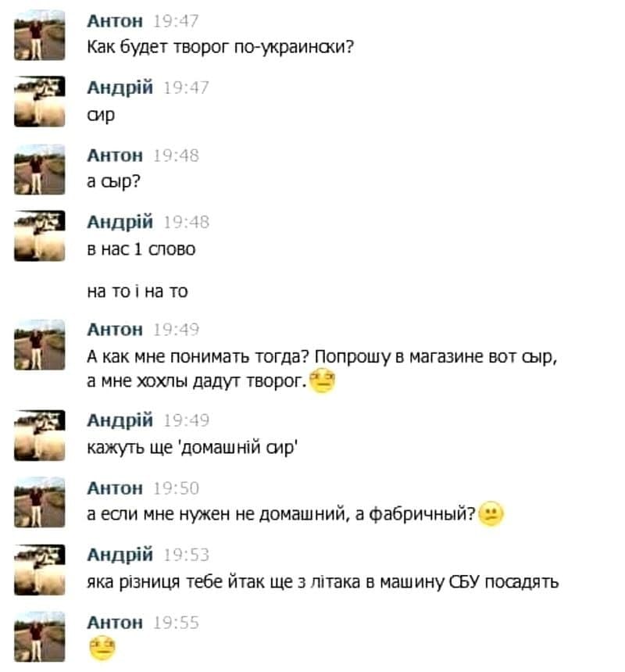Viewport: 625px width, 672px height.
Task: Click the message mentioning 'машину СБУ посадять'
Action: (323, 582)
